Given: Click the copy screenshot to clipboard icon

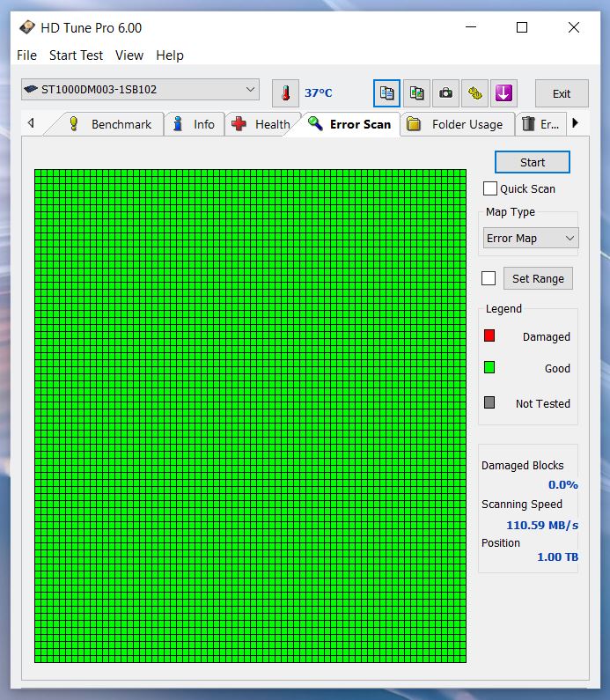Looking at the screenshot, I should (x=416, y=92).
